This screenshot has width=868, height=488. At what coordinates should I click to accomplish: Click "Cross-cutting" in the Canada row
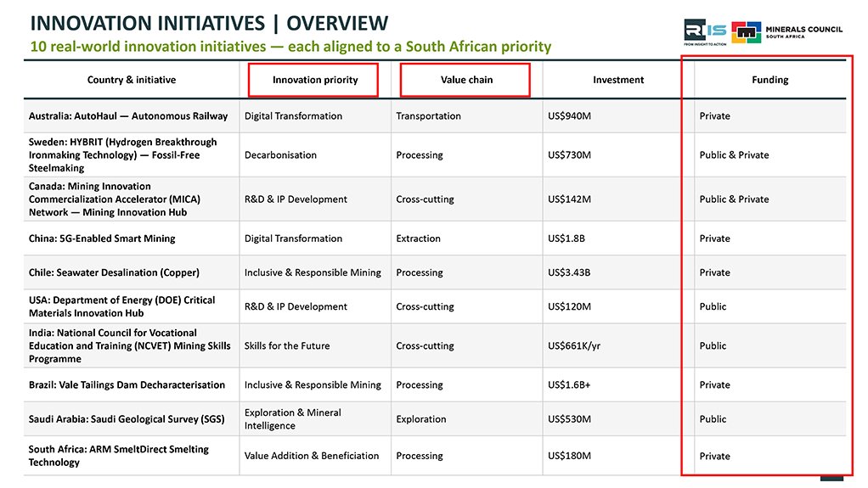(x=426, y=199)
